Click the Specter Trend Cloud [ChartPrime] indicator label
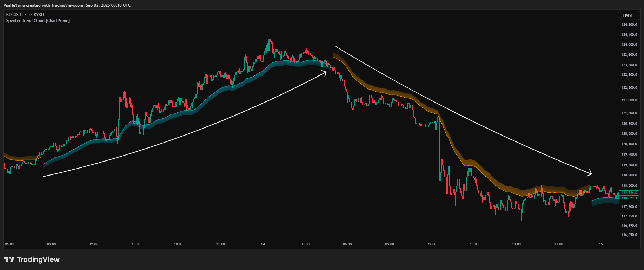 [38, 21]
